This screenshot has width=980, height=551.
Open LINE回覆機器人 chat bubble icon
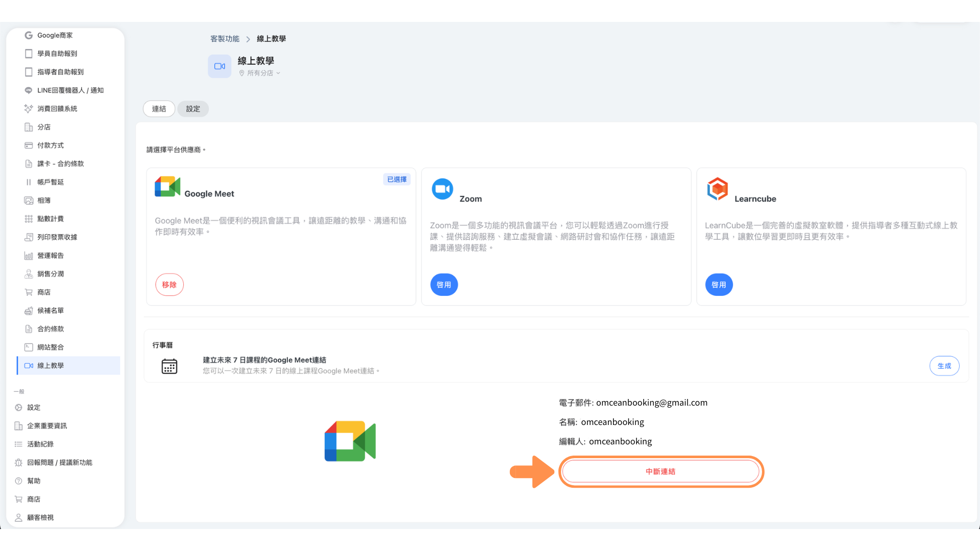[x=29, y=90]
